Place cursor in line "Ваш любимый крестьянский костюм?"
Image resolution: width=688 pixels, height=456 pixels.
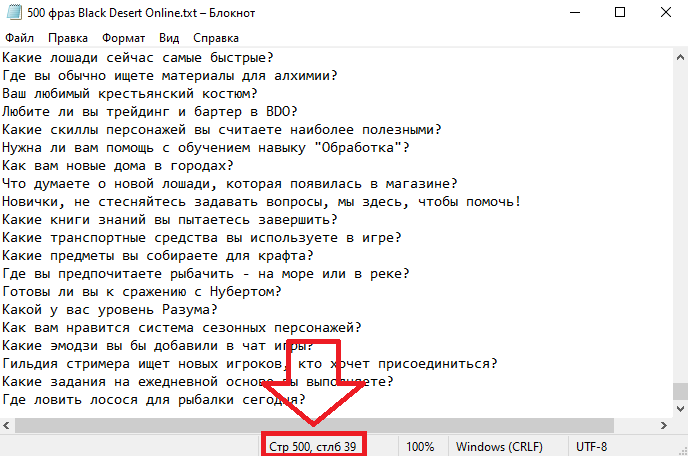(x=130, y=94)
